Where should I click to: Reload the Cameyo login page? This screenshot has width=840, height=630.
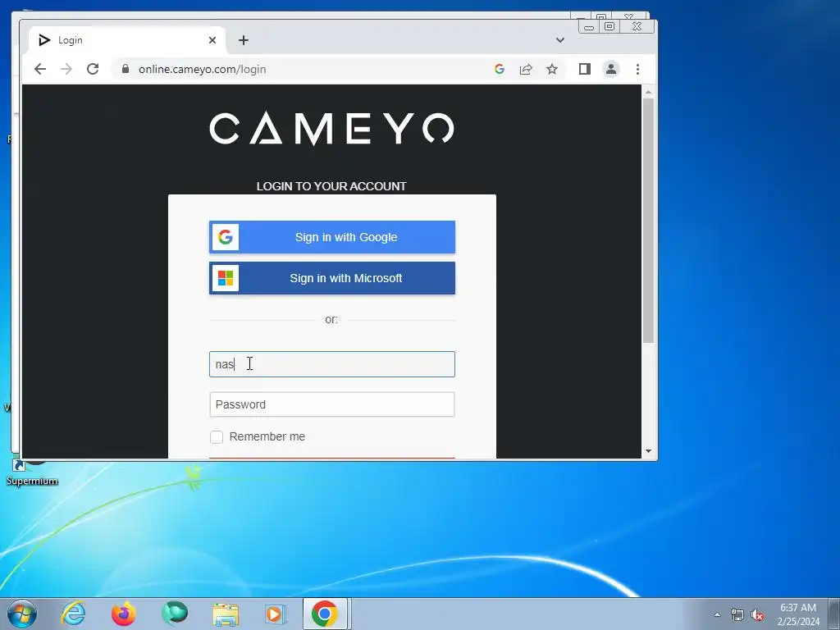click(x=93, y=69)
